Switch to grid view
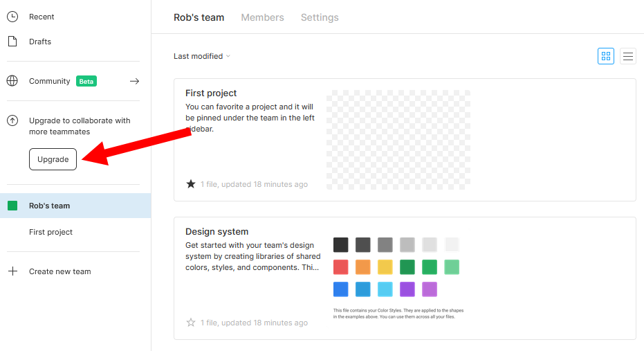644x351 pixels. [606, 56]
